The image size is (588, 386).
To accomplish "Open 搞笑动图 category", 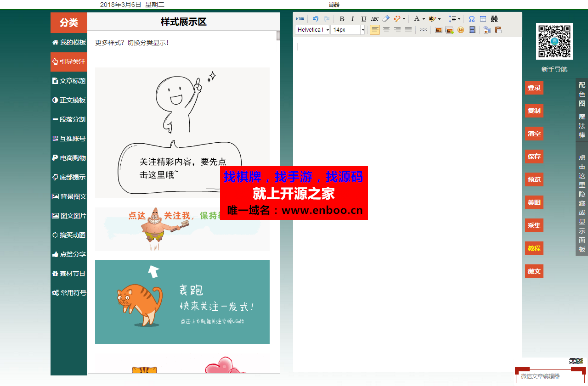I will [x=69, y=235].
